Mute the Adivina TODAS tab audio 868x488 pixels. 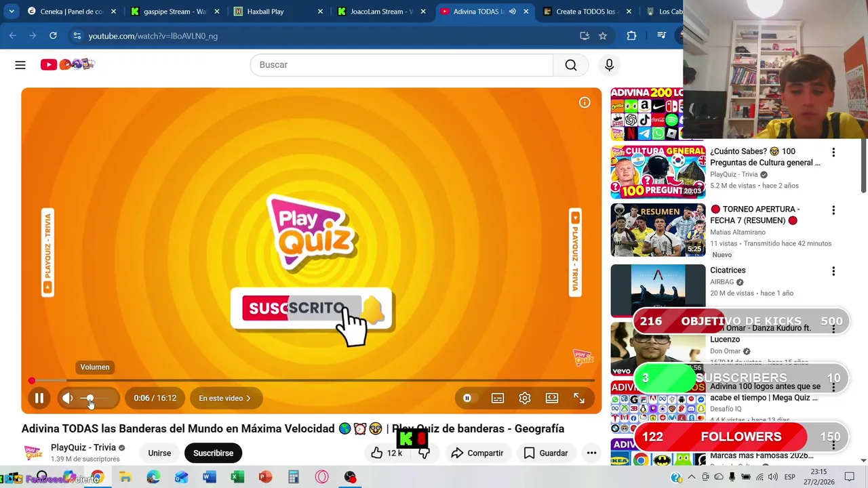click(x=512, y=12)
